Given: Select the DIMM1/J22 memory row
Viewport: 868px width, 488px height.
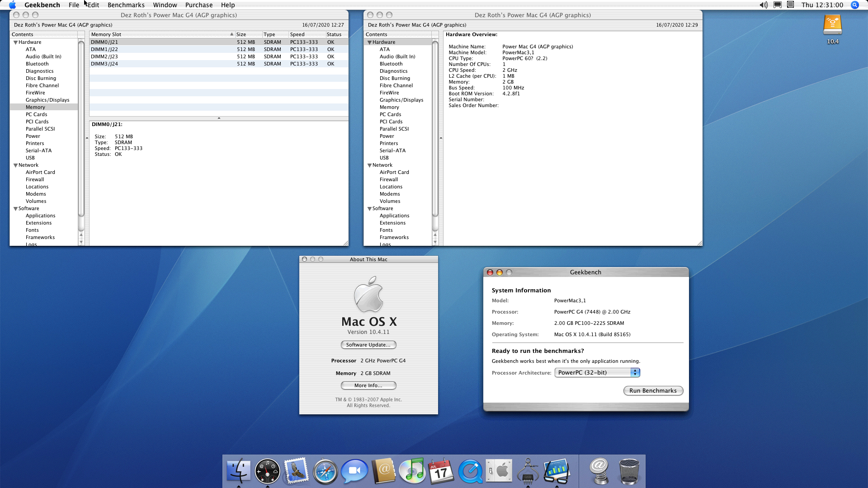Looking at the screenshot, I should tap(219, 49).
